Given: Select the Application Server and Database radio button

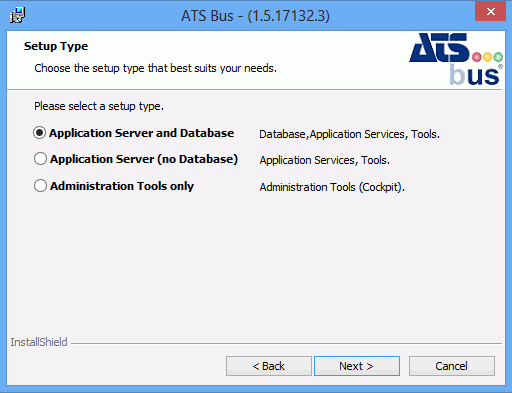Looking at the screenshot, I should 39,133.
